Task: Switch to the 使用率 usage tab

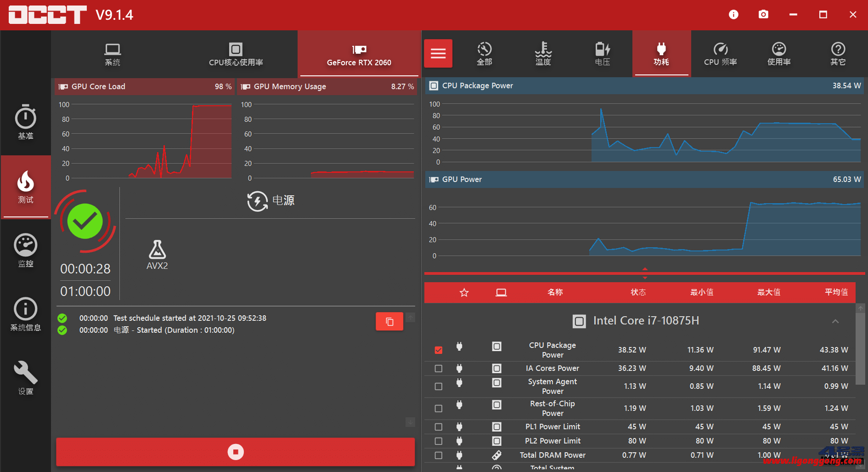Action: (x=779, y=54)
